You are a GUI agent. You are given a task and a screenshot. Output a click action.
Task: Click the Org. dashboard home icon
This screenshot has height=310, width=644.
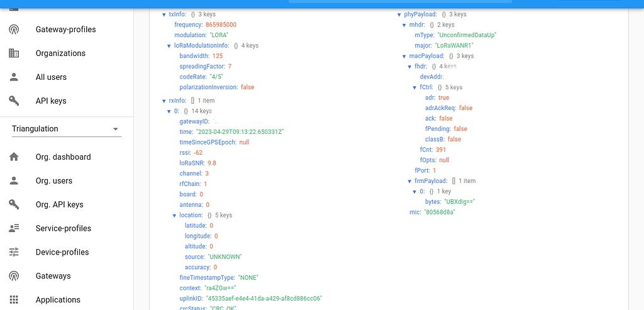tap(14, 157)
